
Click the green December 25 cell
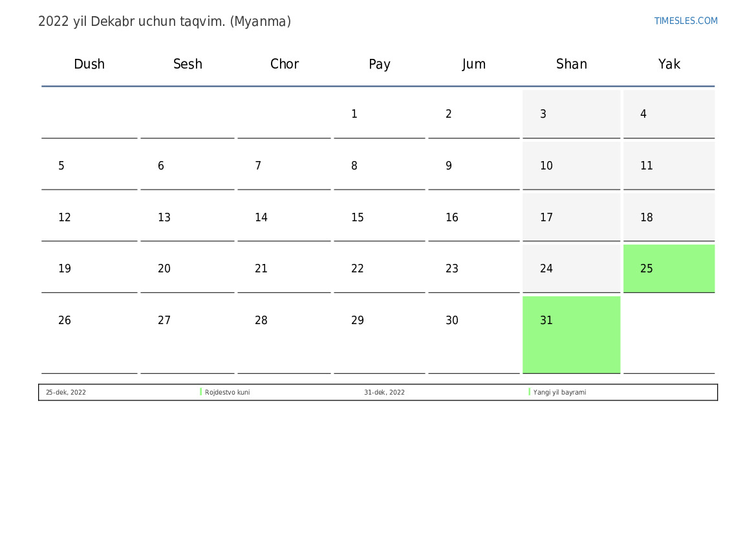point(669,268)
